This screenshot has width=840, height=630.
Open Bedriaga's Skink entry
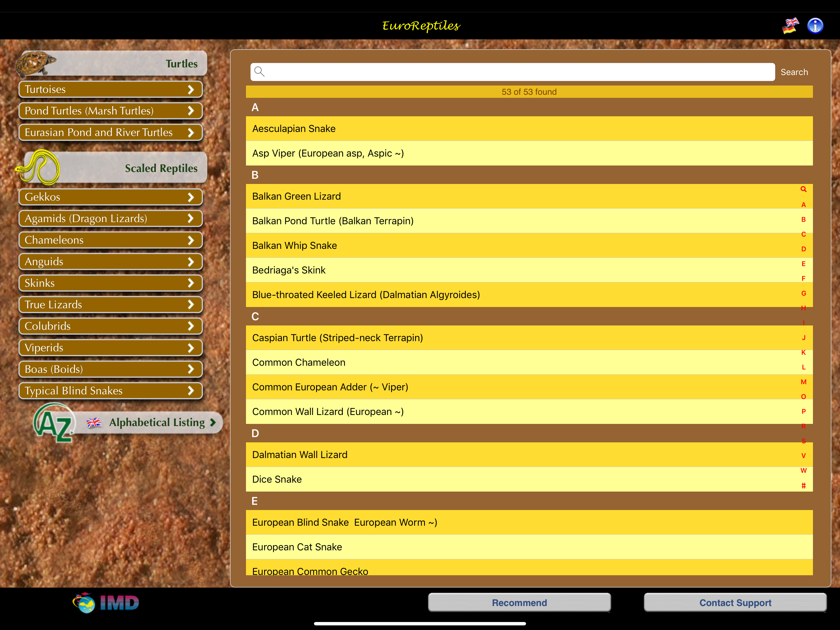pyautogui.click(x=529, y=270)
